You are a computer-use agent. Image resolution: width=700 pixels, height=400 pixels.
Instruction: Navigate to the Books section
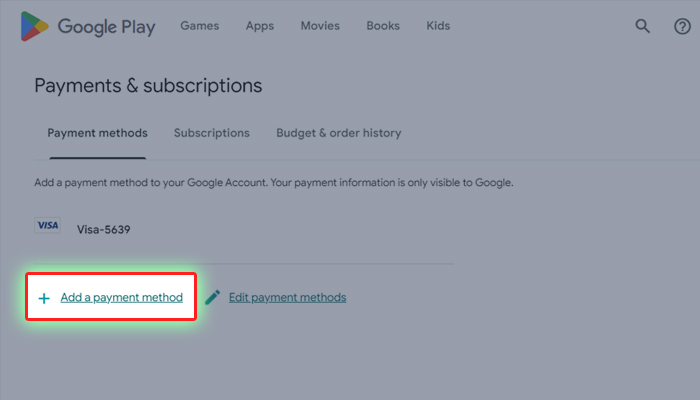[x=383, y=26]
